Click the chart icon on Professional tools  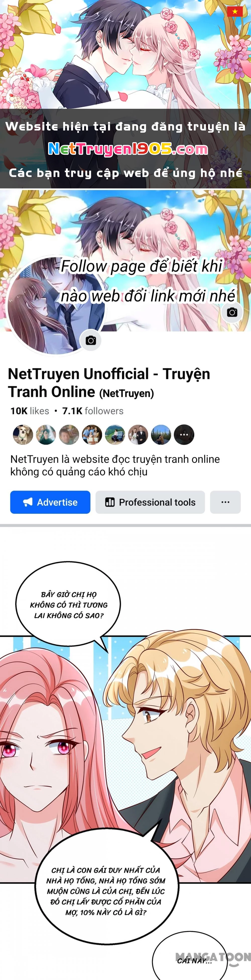point(110,502)
